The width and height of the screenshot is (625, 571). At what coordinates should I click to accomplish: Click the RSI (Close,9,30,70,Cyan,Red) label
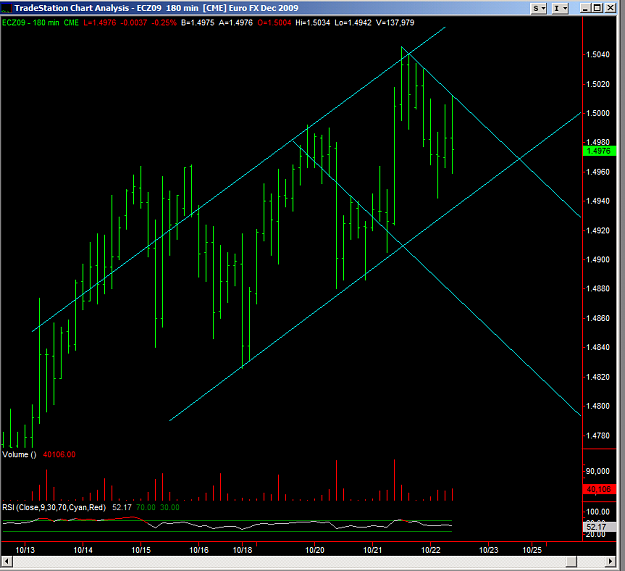[x=54, y=507]
